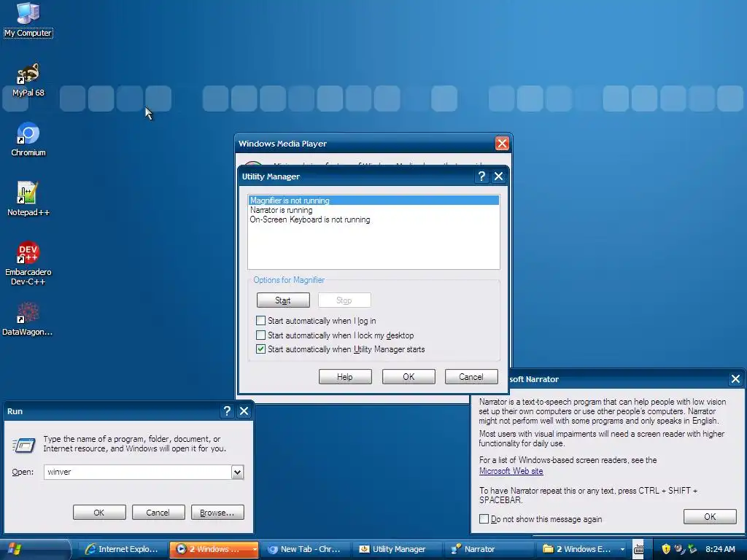747x560 pixels.
Task: Click the question mark in the Run dialog
Action: tap(227, 411)
